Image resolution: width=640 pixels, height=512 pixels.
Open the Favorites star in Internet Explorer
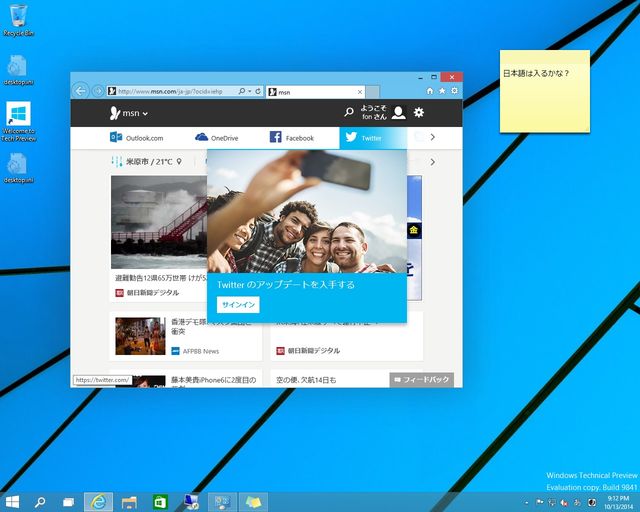pyautogui.click(x=442, y=91)
